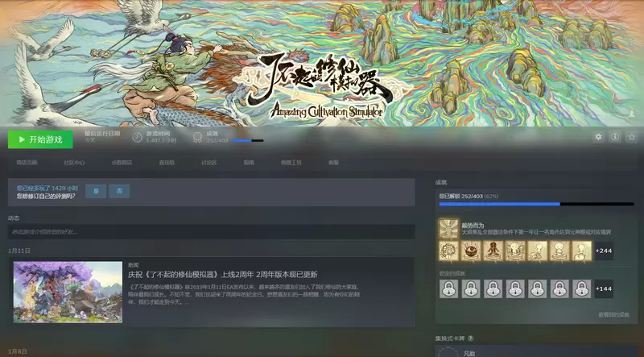Select the meditating figure achievement icon
The width and height of the screenshot is (644, 357).
(493, 251)
